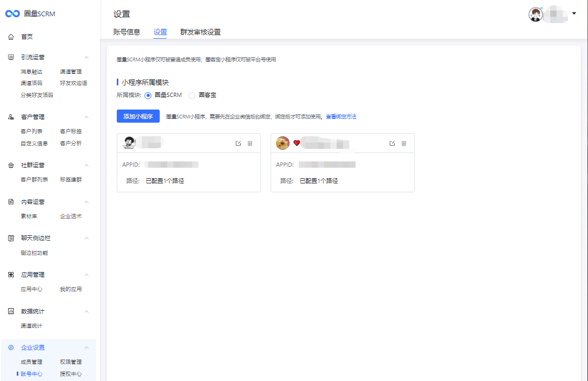Open 客户列表 in the sidebar
The width and height of the screenshot is (588, 381).
coord(31,132)
